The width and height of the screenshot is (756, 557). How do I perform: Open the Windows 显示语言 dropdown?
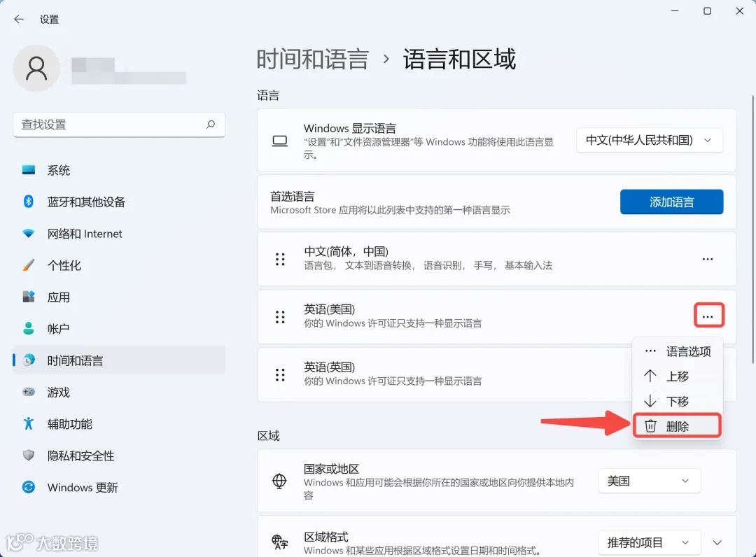(x=650, y=140)
